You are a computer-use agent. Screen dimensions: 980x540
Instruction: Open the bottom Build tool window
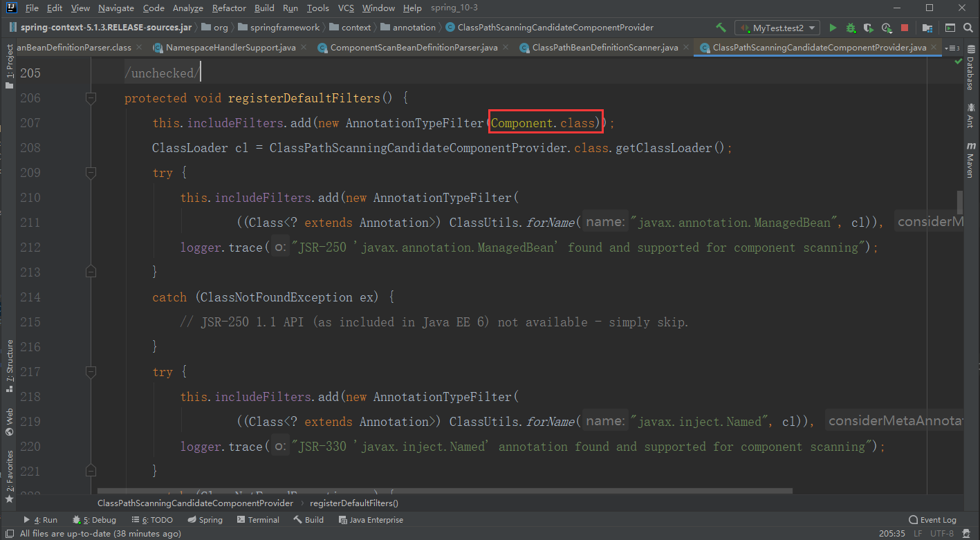pyautogui.click(x=308, y=520)
